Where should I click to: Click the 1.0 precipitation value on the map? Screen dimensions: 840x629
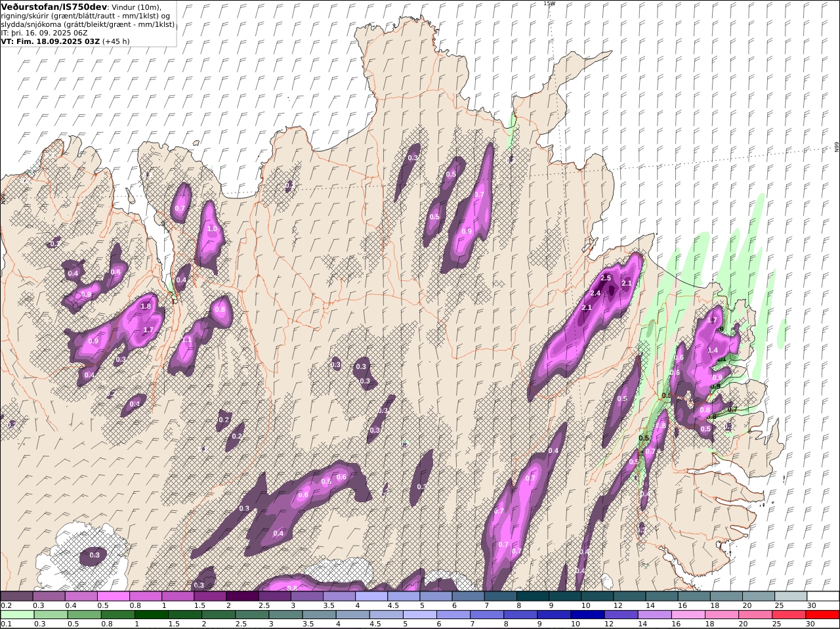point(212,229)
